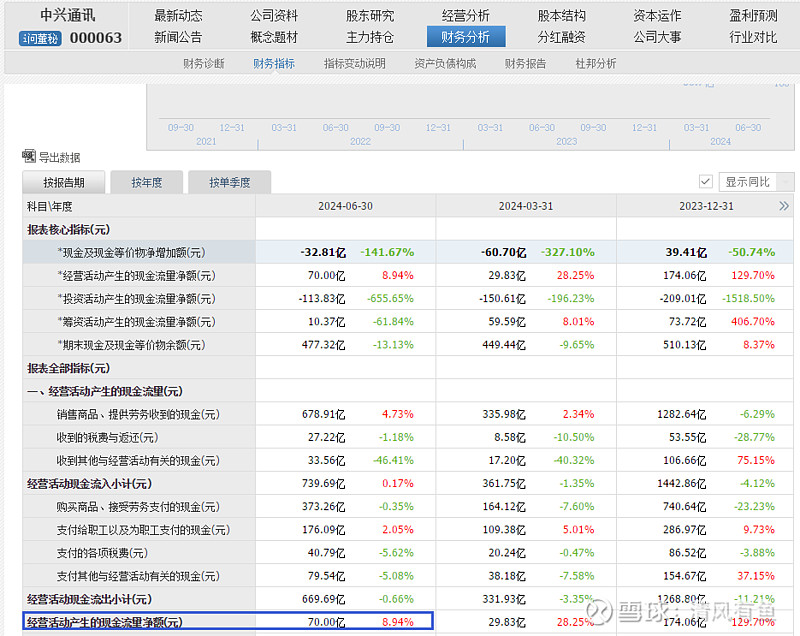Image resolution: width=800 pixels, height=636 pixels.
Task: Click the 2024-03-31 column header
Action: pyautogui.click(x=526, y=206)
